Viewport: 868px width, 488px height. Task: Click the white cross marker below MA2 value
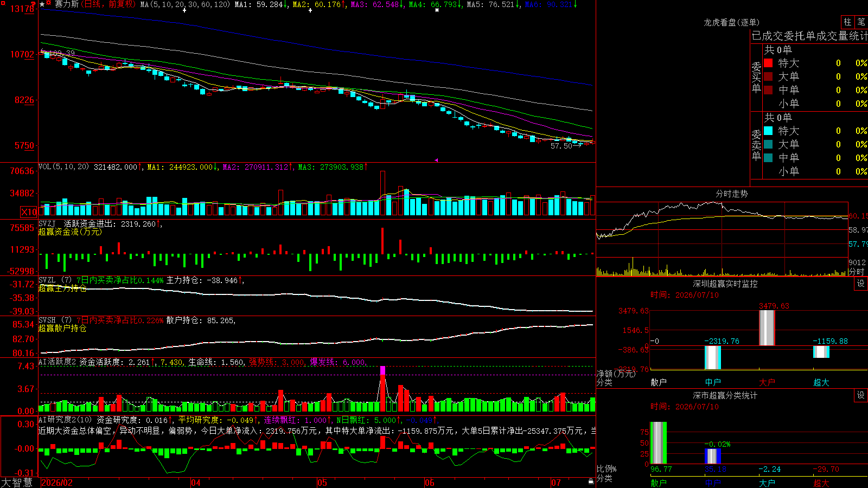point(310,10)
